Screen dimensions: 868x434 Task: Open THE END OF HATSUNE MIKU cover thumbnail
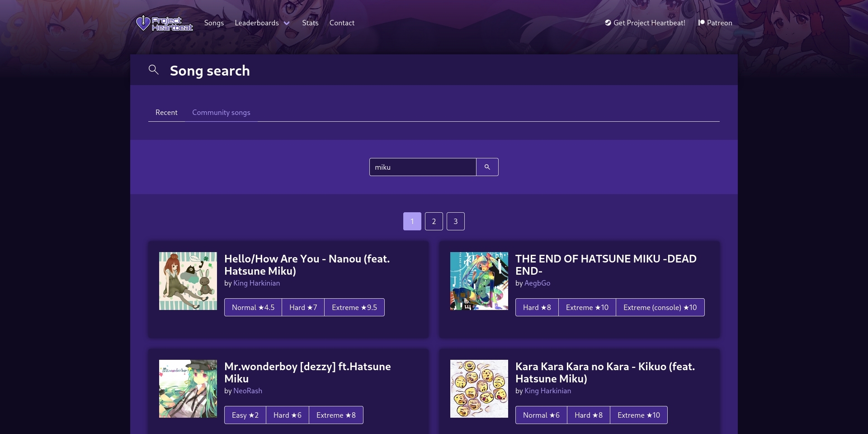[x=479, y=281]
